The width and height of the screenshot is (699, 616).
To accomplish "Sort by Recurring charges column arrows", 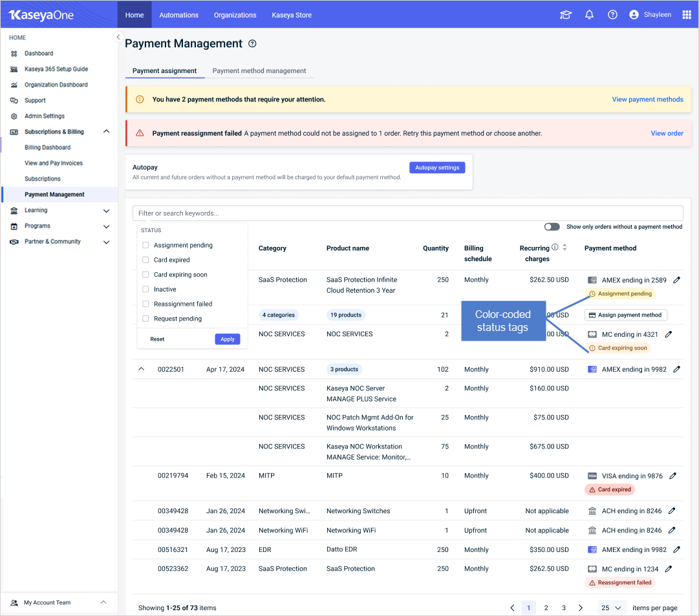I will pyautogui.click(x=565, y=248).
